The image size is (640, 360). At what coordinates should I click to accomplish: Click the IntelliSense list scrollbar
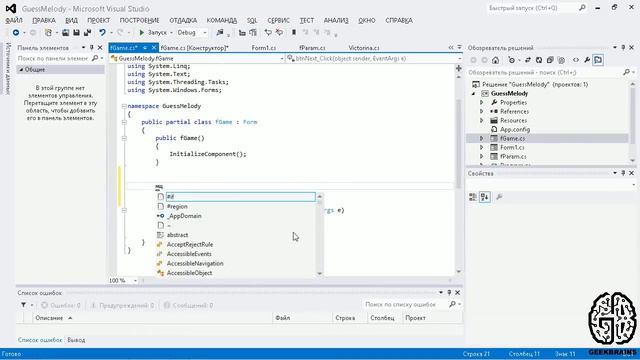pyautogui.click(x=320, y=235)
